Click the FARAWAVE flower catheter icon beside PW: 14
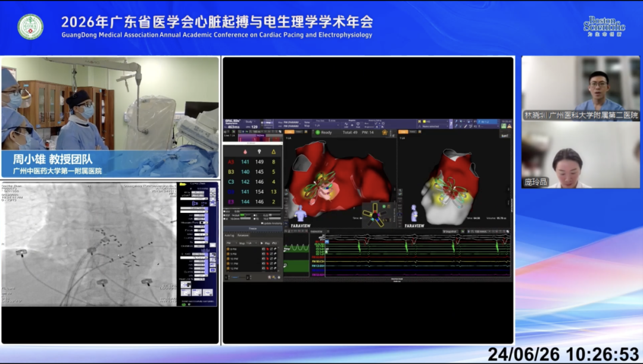 pyautogui.click(x=385, y=132)
